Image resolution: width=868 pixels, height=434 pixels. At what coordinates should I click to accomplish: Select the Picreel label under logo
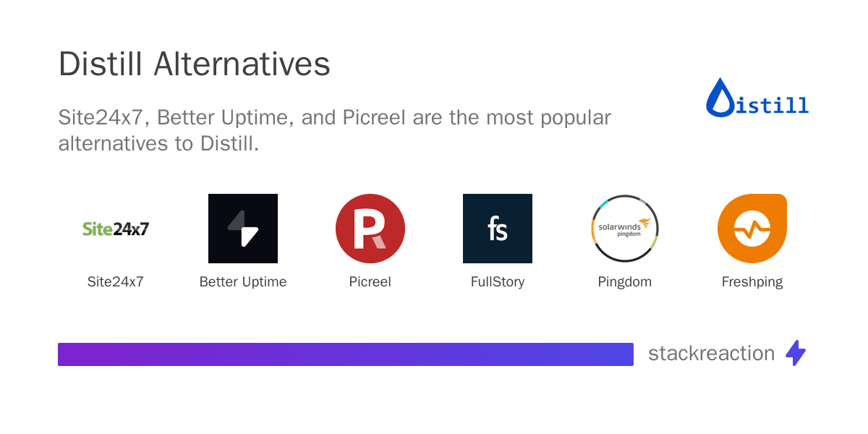tap(370, 282)
